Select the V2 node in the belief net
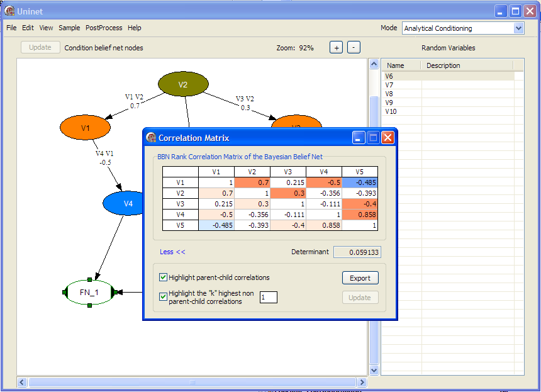This screenshot has height=392, width=541. pyautogui.click(x=182, y=84)
